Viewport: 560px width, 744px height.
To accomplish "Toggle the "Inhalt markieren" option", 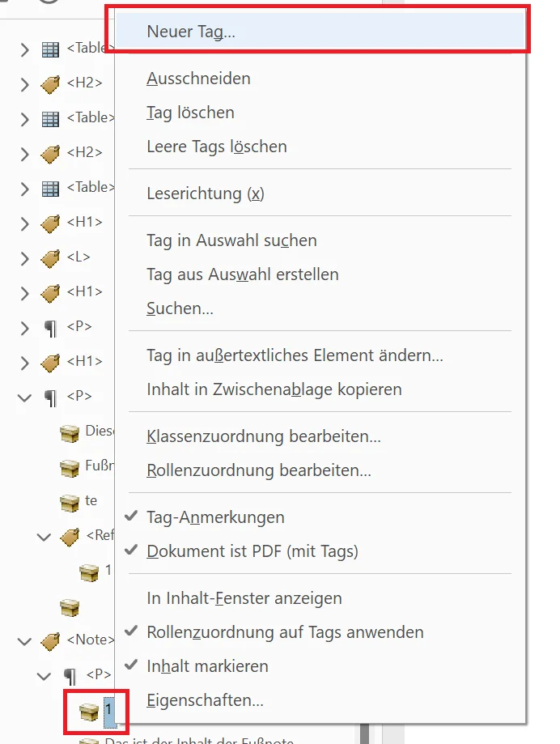I will (x=207, y=666).
